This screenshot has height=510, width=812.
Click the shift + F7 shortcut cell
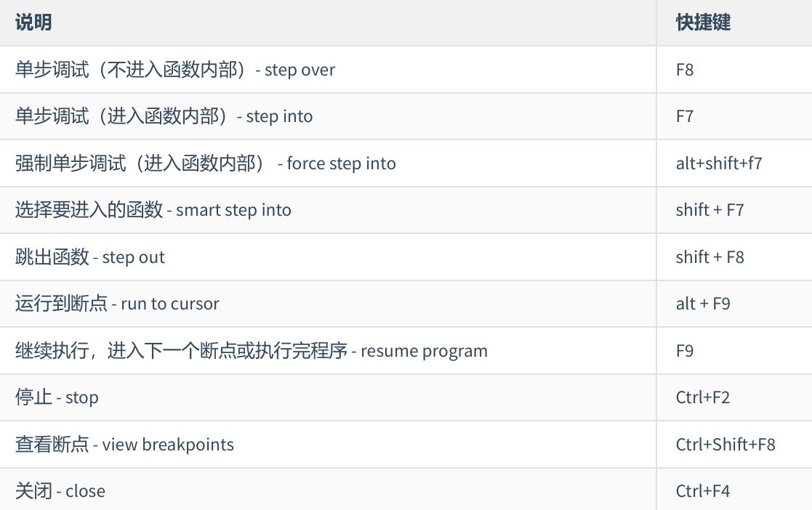click(710, 210)
